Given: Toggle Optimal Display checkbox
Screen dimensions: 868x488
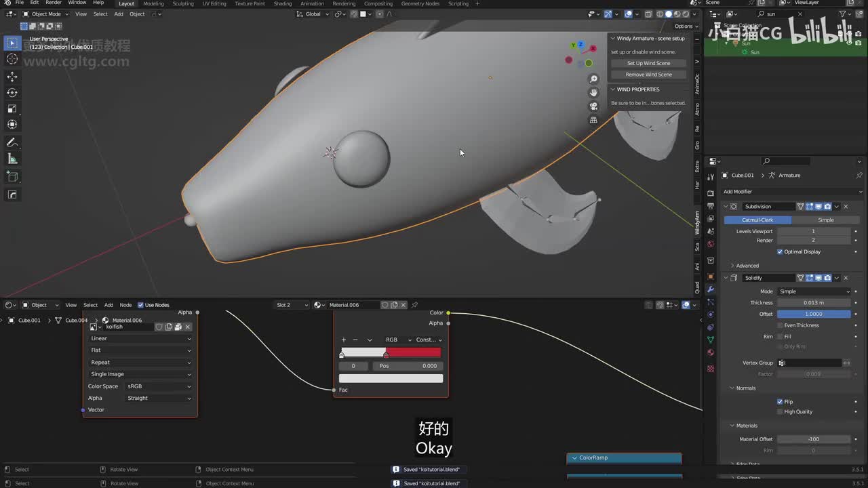Looking at the screenshot, I should 780,251.
